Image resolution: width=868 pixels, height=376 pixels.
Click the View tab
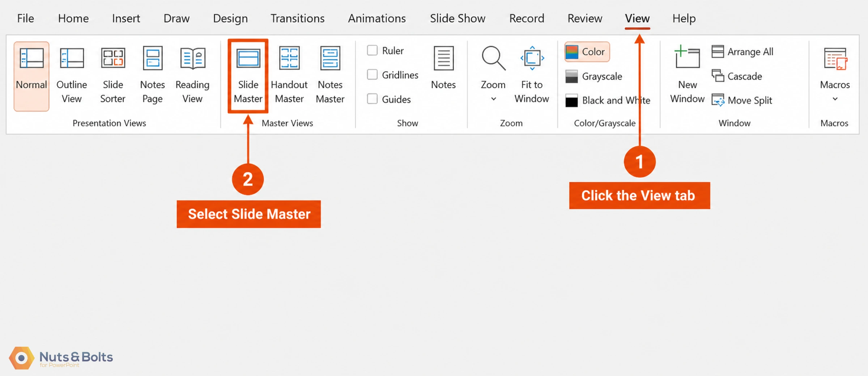click(x=637, y=18)
